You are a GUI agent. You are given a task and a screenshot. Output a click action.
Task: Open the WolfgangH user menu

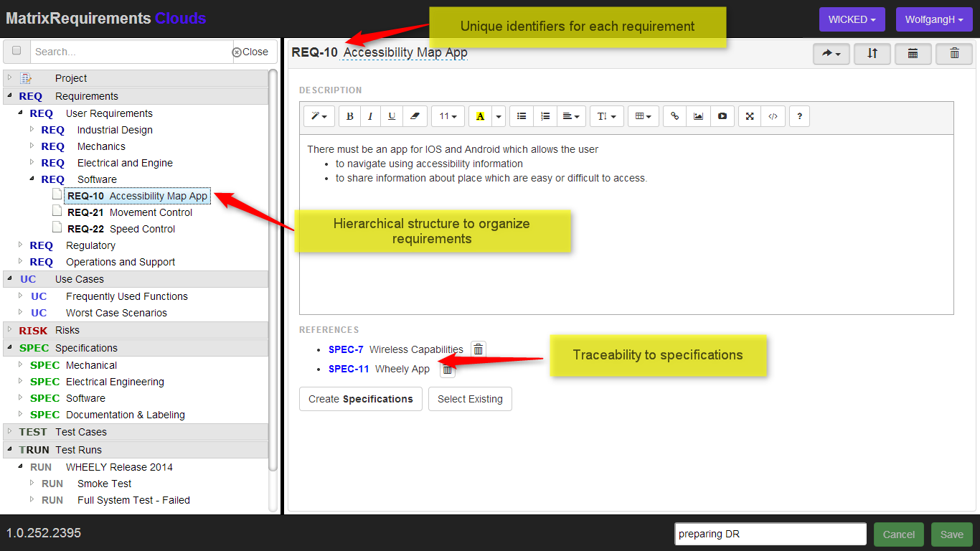934,19
